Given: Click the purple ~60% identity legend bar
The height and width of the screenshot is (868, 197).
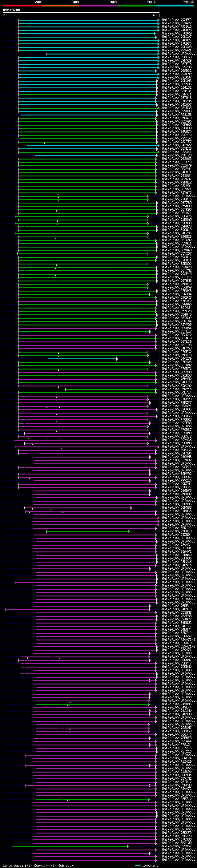Looking at the screenshot, I should (x=99, y=6).
